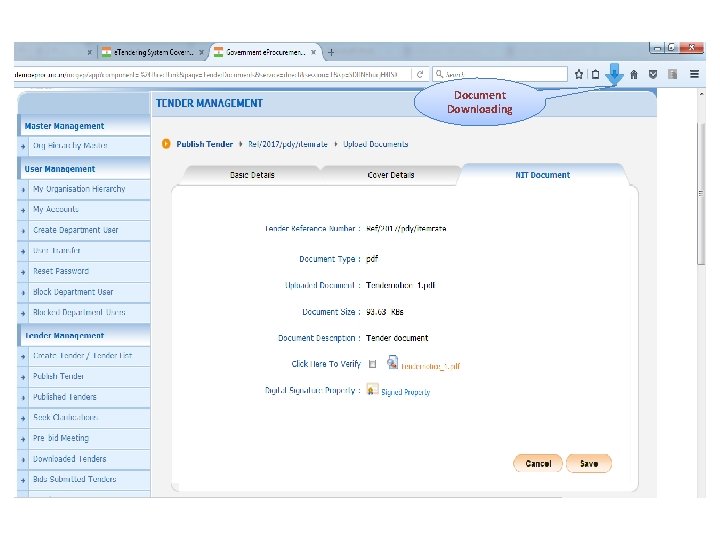Screen dimensions: 720x540
Task: Click the digital signature certificate icon
Action: pos(372,389)
